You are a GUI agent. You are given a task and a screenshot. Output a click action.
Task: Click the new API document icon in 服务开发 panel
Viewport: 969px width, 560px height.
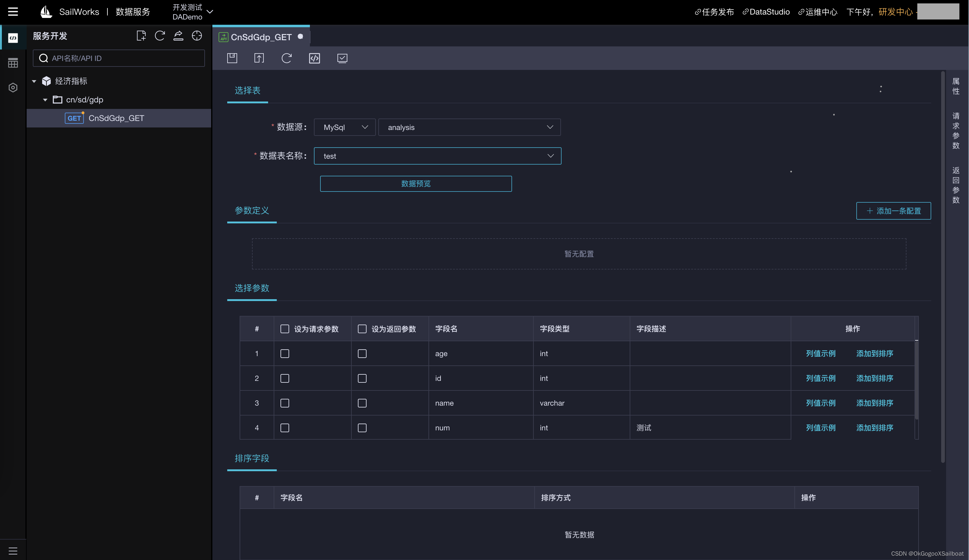(x=141, y=36)
